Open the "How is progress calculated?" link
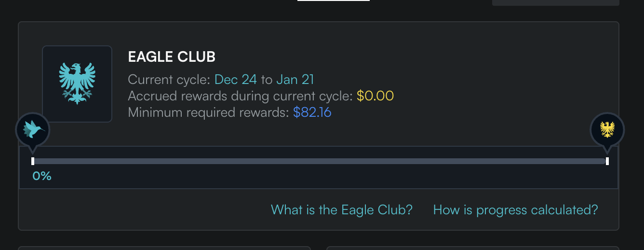 515,210
